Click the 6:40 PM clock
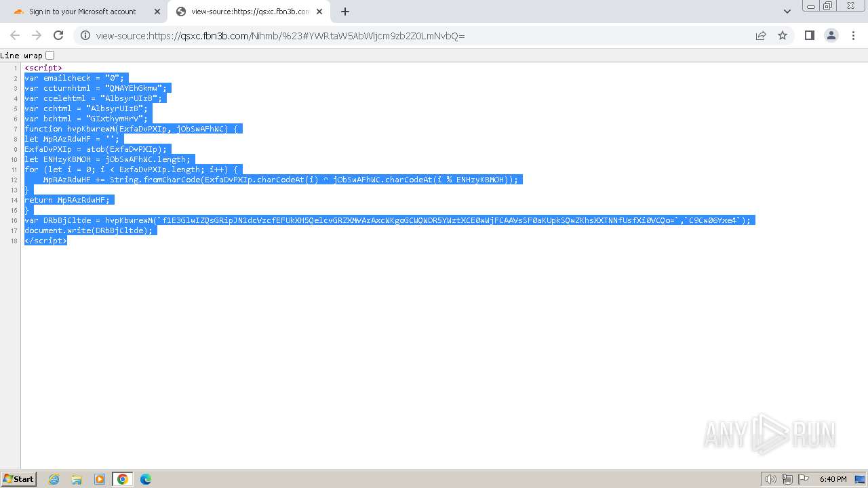Screen dimensions: 868x488 pyautogui.click(x=833, y=479)
